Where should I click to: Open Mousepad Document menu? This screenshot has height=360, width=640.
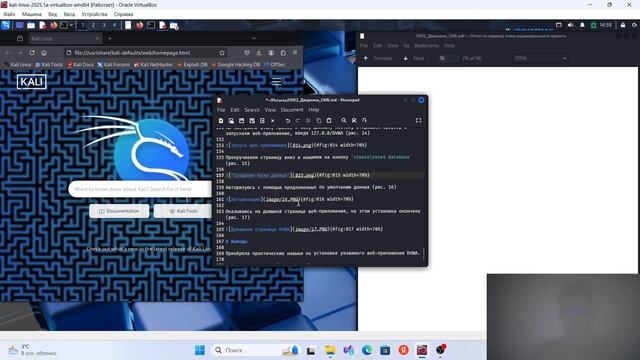click(292, 110)
